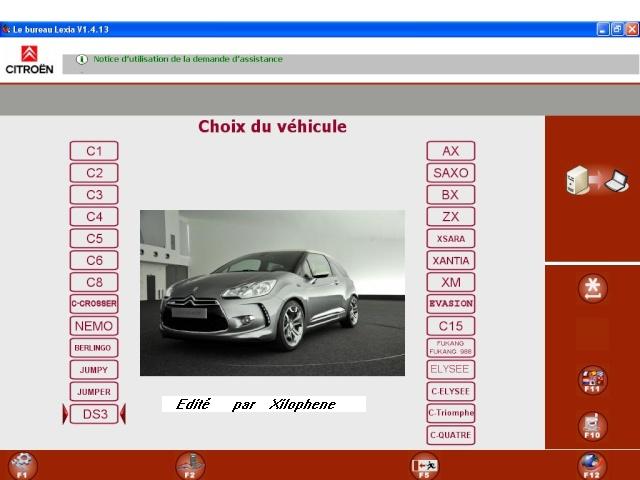Choose the C3 model

click(x=94, y=195)
